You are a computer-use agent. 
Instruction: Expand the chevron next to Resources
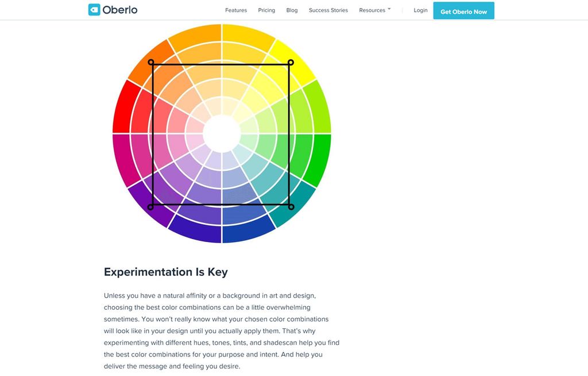coord(389,8)
